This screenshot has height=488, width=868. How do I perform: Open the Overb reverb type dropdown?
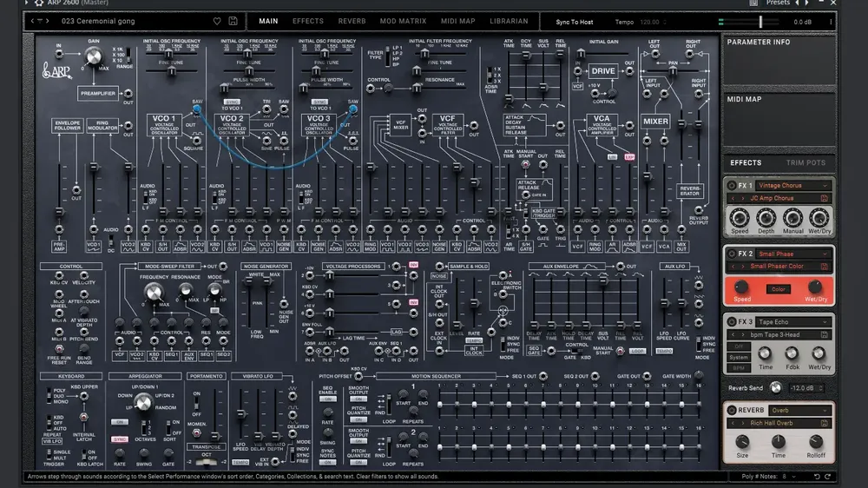click(x=799, y=411)
